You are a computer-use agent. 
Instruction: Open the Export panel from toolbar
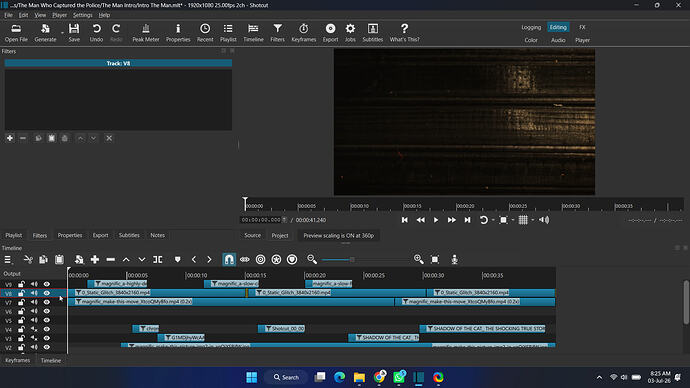point(330,33)
